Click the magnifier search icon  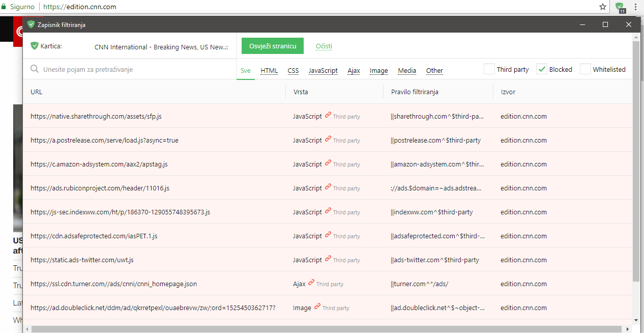click(x=35, y=69)
